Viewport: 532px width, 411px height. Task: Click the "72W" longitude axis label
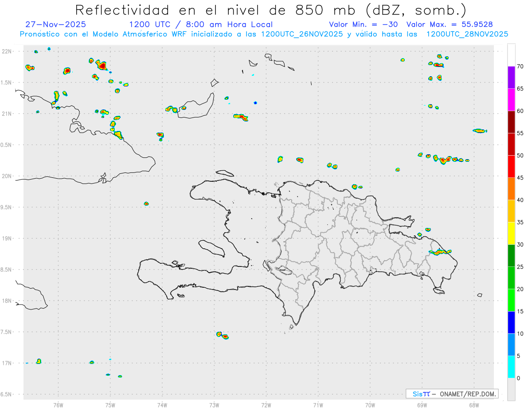(266, 404)
